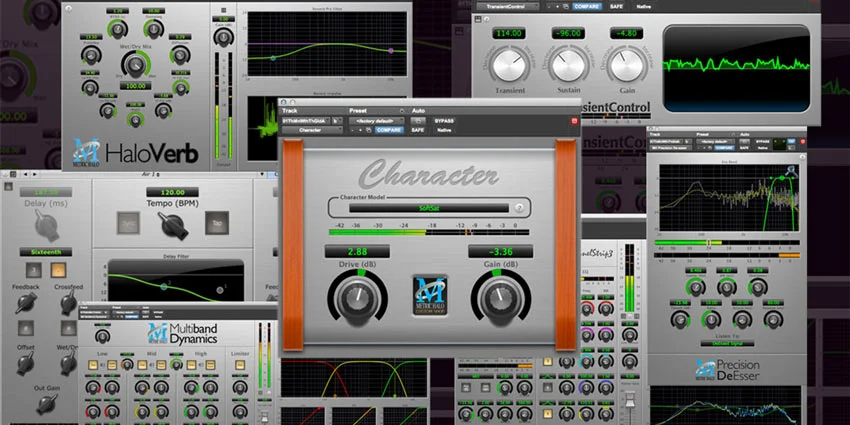Click the Wet/Dry value field showing 100.00

point(135,86)
